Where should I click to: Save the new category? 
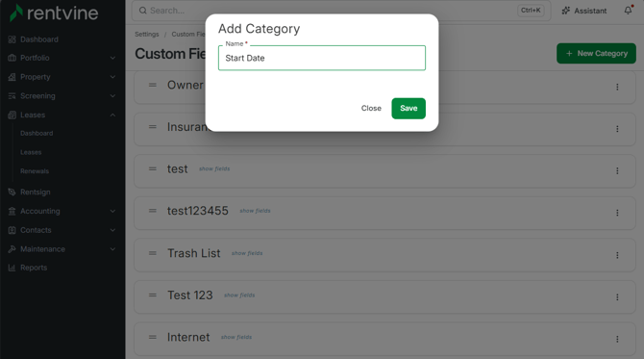409,108
